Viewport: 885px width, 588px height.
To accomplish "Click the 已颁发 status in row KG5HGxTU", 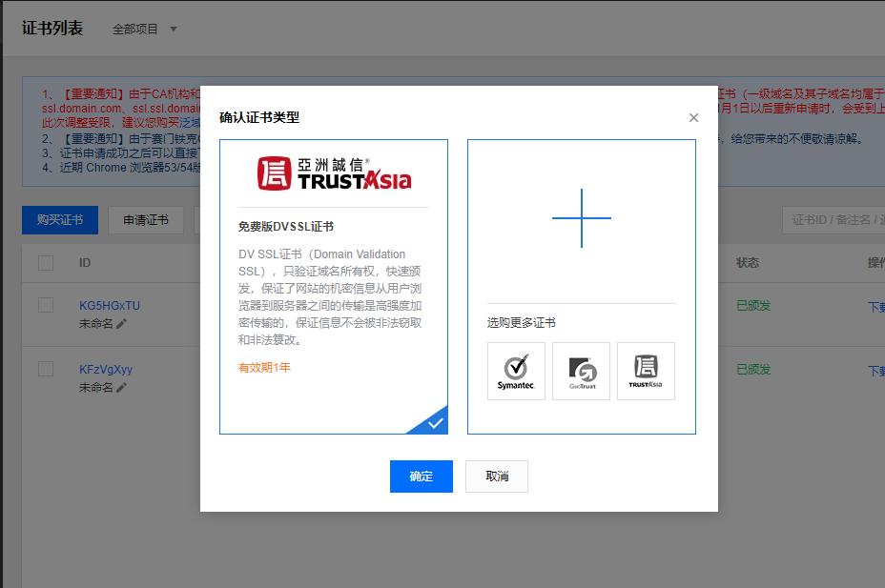I will (753, 306).
